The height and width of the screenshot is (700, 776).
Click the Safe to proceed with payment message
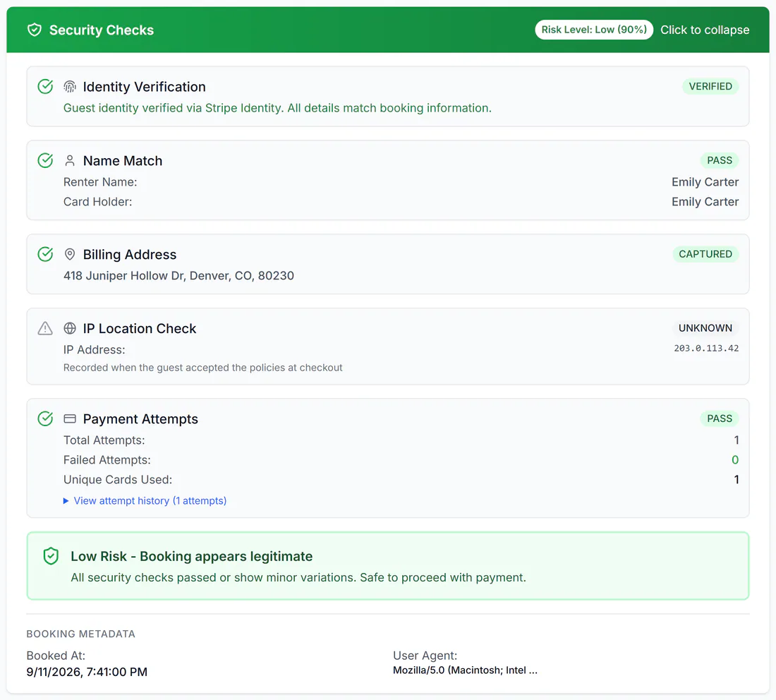tap(298, 578)
